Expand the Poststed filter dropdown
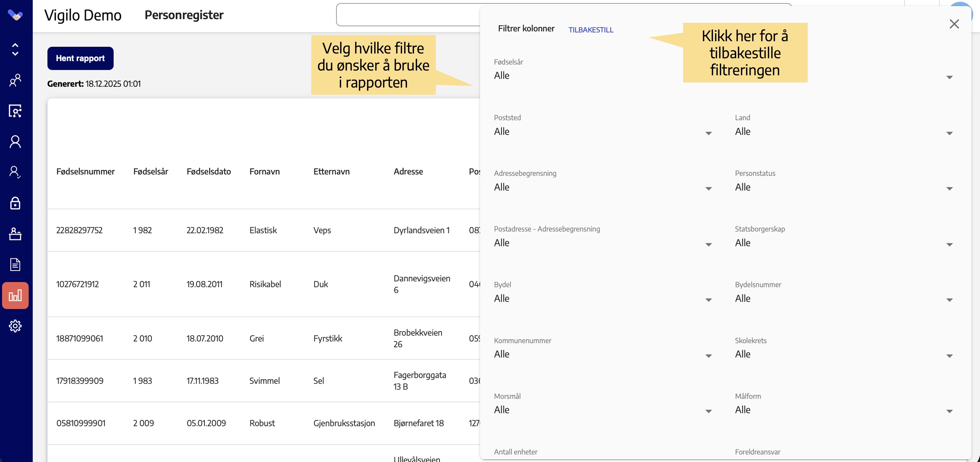 tap(603, 131)
